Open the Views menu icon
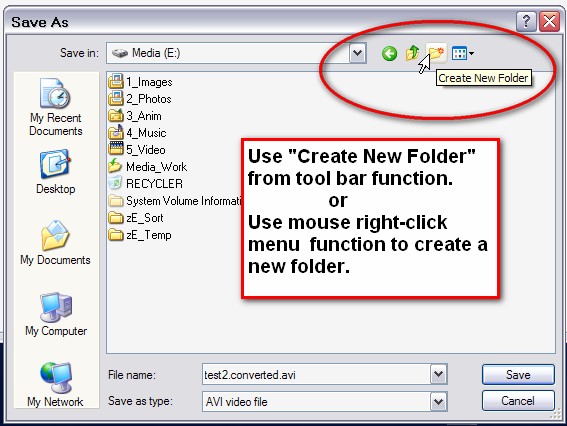This screenshot has height=426, width=567. (462, 54)
